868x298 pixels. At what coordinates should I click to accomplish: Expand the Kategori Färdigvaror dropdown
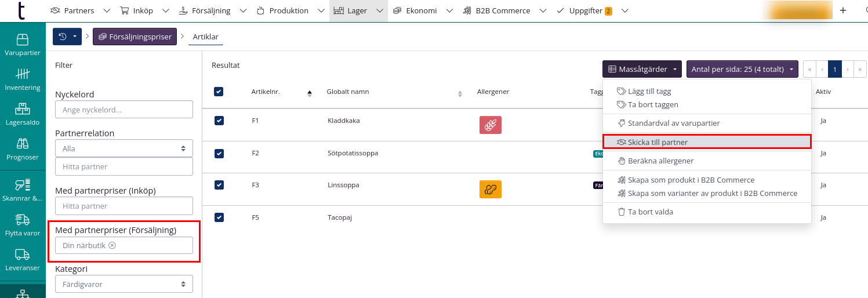point(124,284)
